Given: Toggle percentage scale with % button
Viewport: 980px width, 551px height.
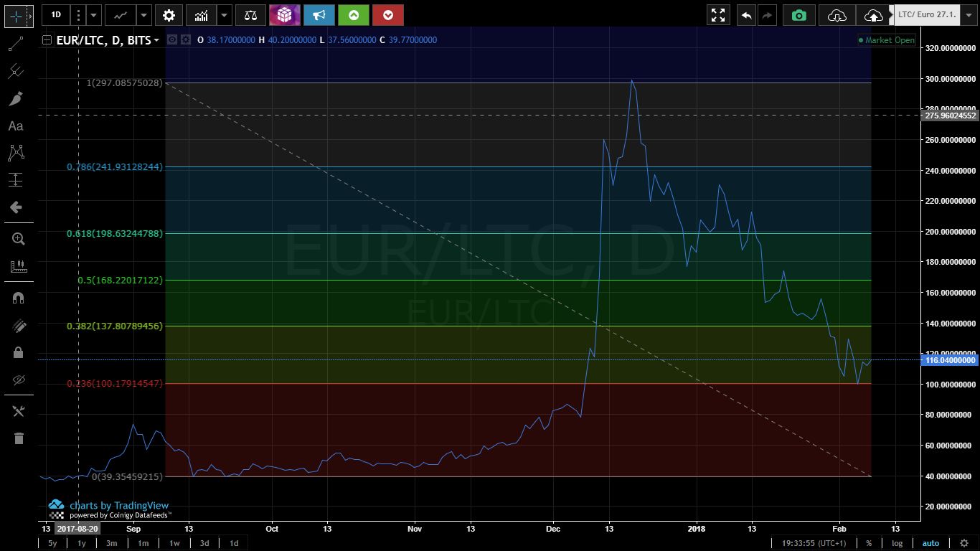Looking at the screenshot, I should 869,543.
